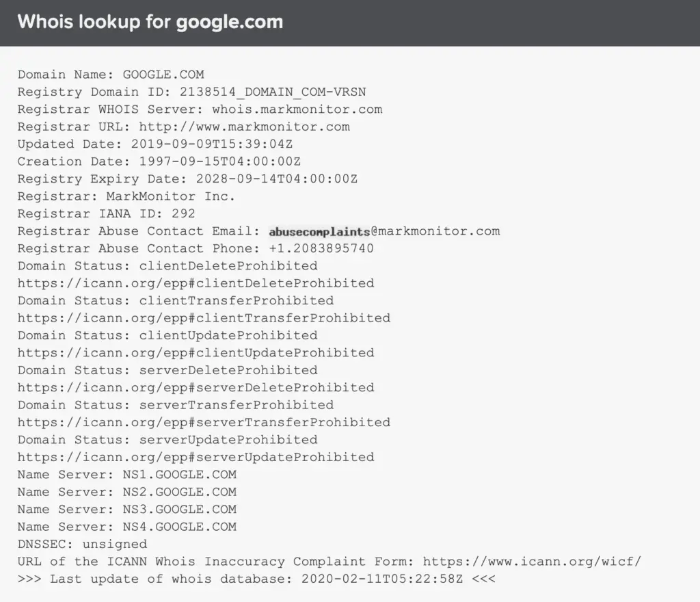Open the http://www.markmonitor.com registrar URL
Viewport: 700px width, 602px height.
click(x=244, y=127)
